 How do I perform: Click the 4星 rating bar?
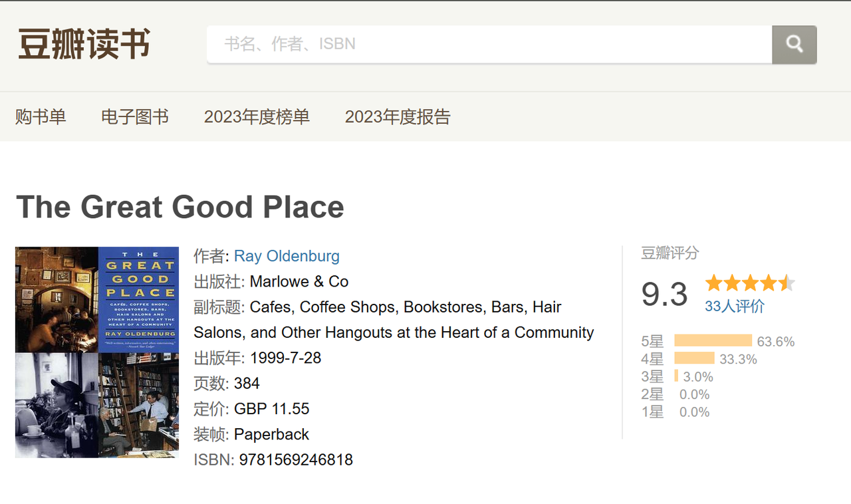click(694, 359)
